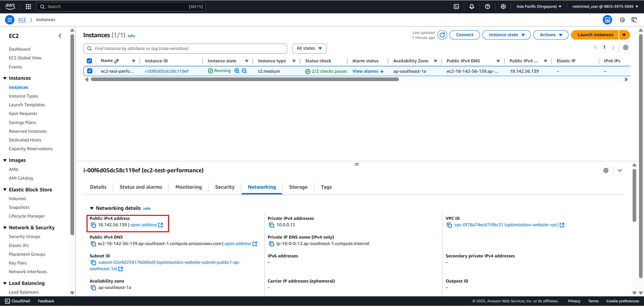
Task: Copy the private IP DNS name
Action: coord(272,244)
